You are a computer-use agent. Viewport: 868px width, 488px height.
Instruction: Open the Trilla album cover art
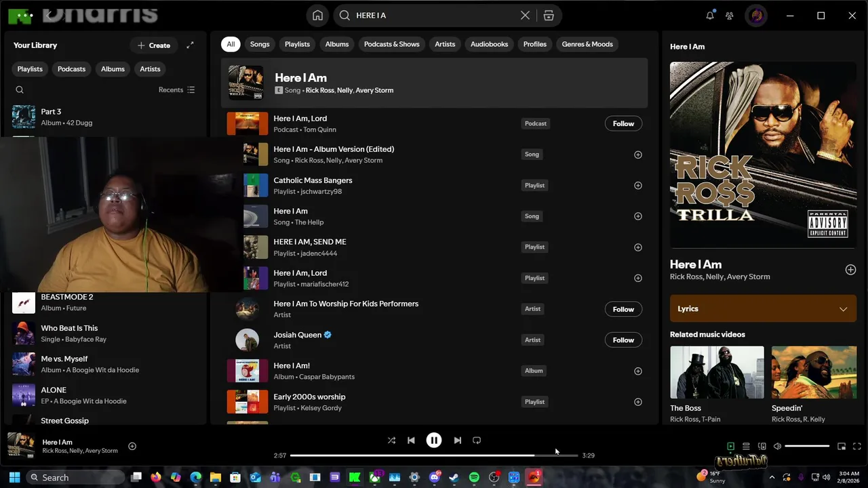click(763, 155)
